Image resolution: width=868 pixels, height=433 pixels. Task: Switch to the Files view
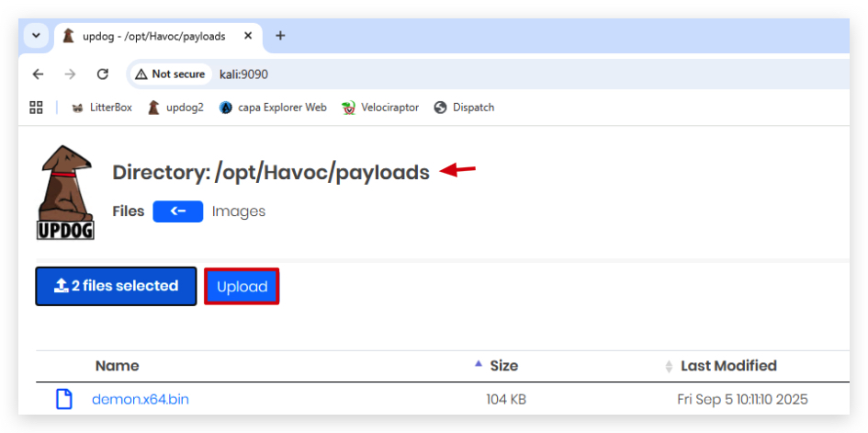(128, 211)
